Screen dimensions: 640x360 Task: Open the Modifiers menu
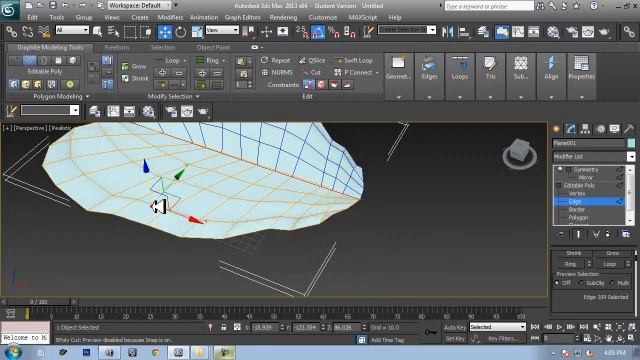(x=170, y=18)
